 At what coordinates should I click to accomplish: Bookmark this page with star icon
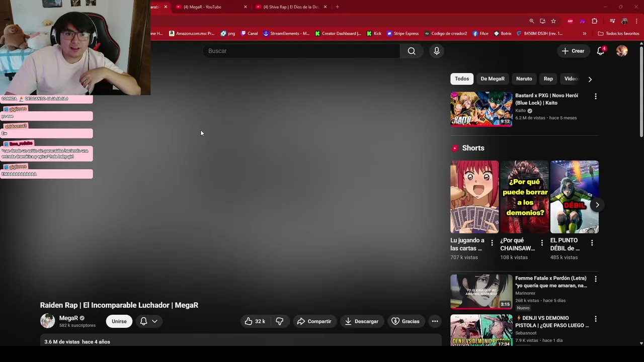pyautogui.click(x=553, y=21)
